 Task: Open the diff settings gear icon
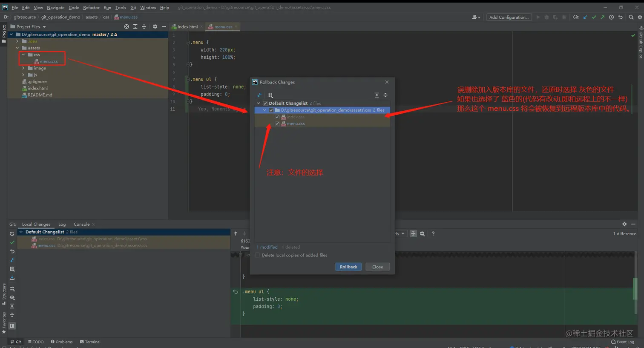(421, 233)
